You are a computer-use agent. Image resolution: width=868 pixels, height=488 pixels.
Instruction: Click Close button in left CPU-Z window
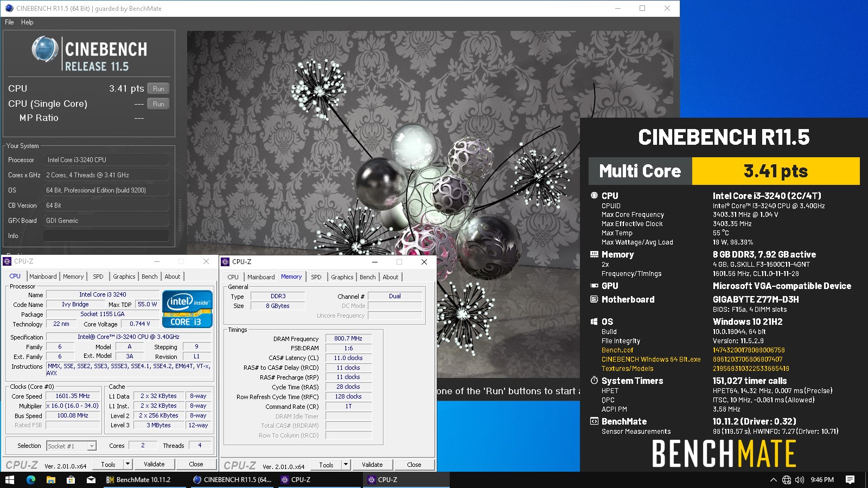pos(196,464)
